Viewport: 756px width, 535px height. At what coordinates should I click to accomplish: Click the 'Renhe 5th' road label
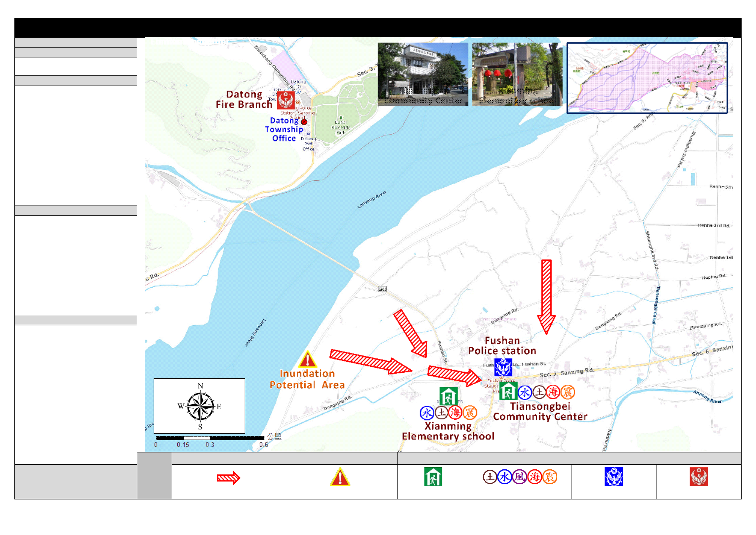[721, 187]
